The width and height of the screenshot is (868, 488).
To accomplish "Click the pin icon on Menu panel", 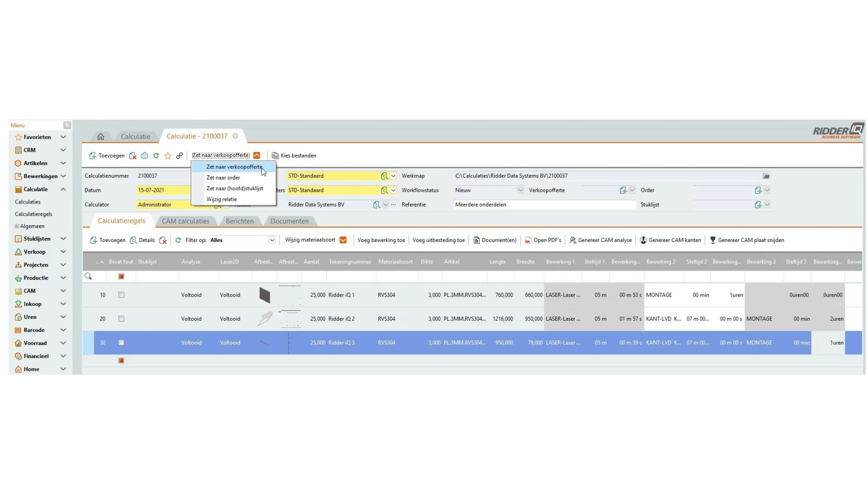I will [x=67, y=125].
